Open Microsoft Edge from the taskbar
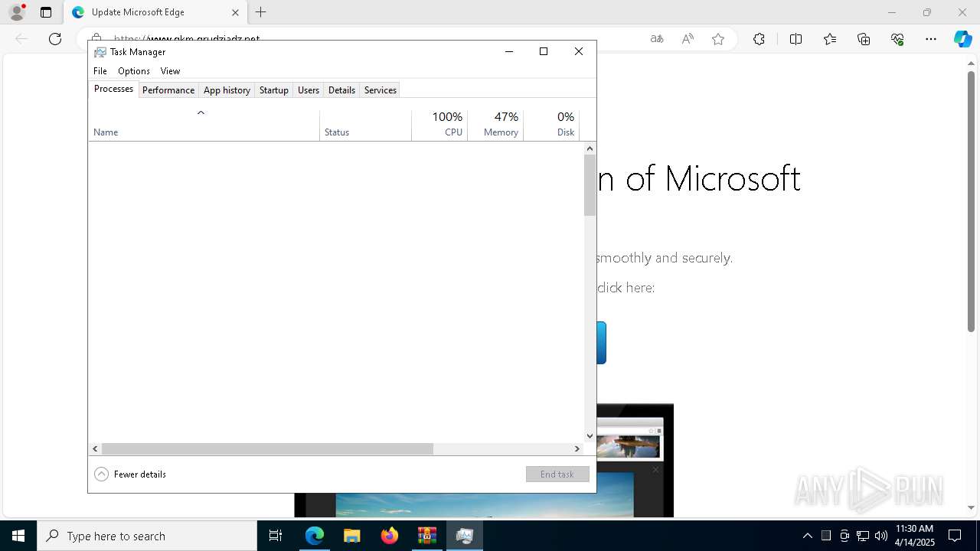The image size is (980, 551). [315, 536]
